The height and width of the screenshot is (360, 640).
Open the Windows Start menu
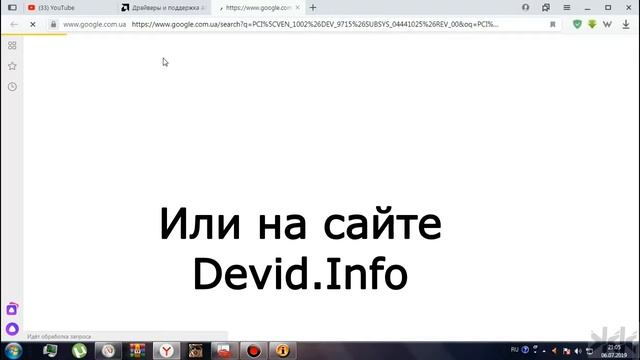click(13, 351)
